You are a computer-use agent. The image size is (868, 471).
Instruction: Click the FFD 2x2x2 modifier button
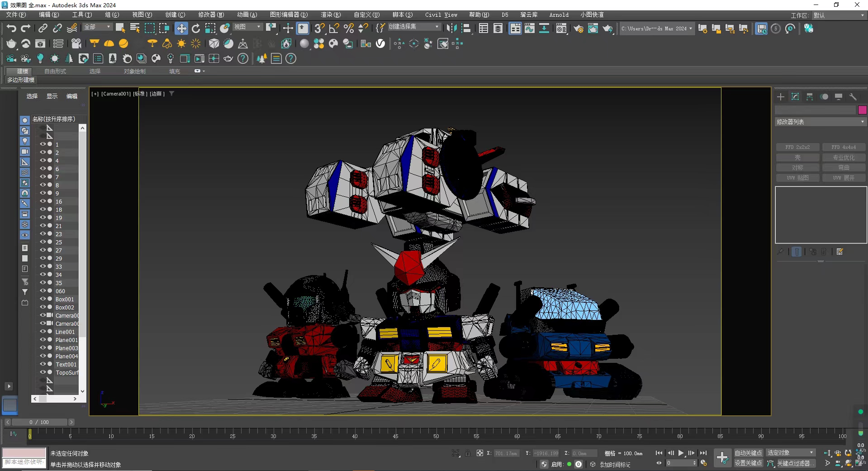pos(797,147)
